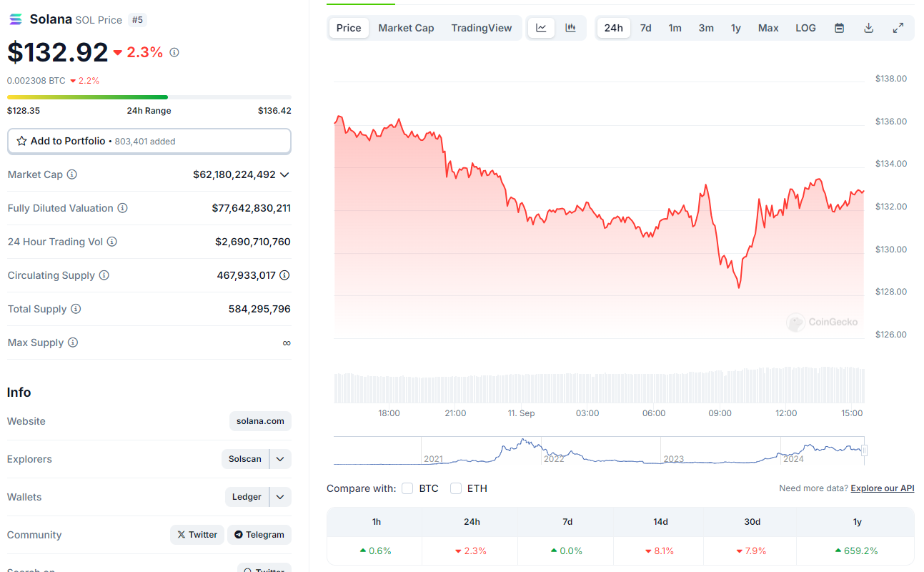Click the $136.42 range high value

pyautogui.click(x=274, y=111)
